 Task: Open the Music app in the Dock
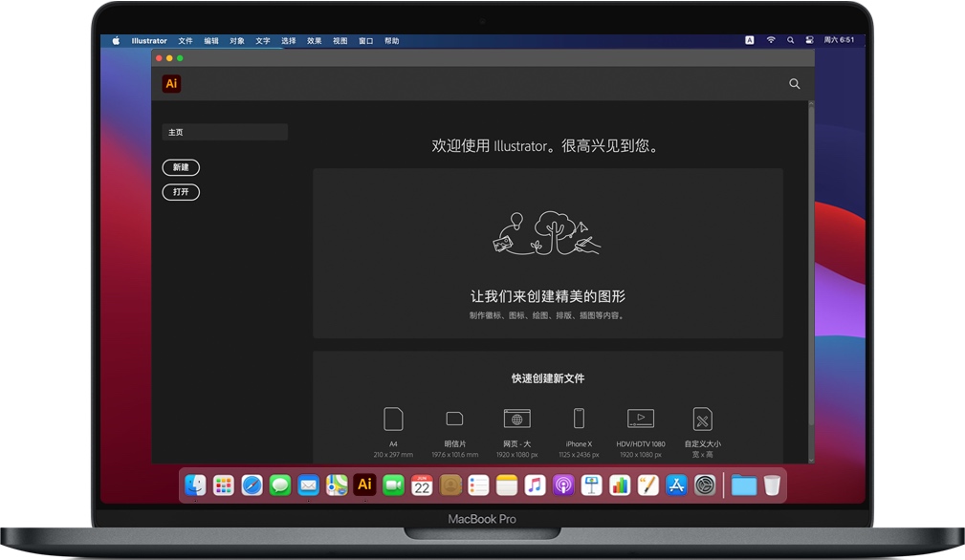click(x=535, y=485)
